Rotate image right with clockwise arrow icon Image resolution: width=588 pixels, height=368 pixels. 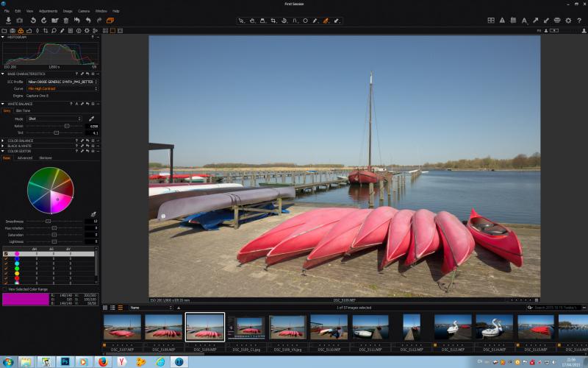tap(43, 21)
